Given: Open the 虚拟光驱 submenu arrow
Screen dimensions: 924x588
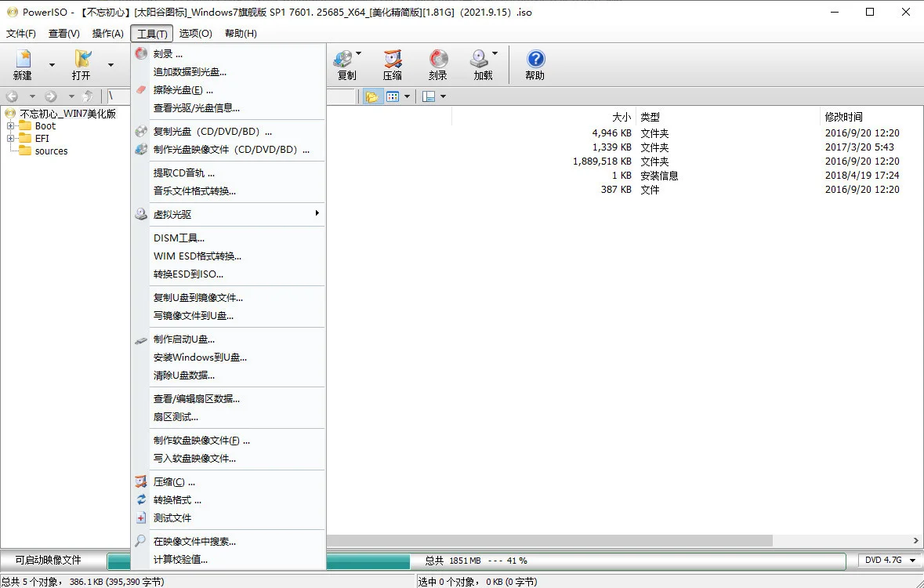Looking at the screenshot, I should click(x=317, y=213).
